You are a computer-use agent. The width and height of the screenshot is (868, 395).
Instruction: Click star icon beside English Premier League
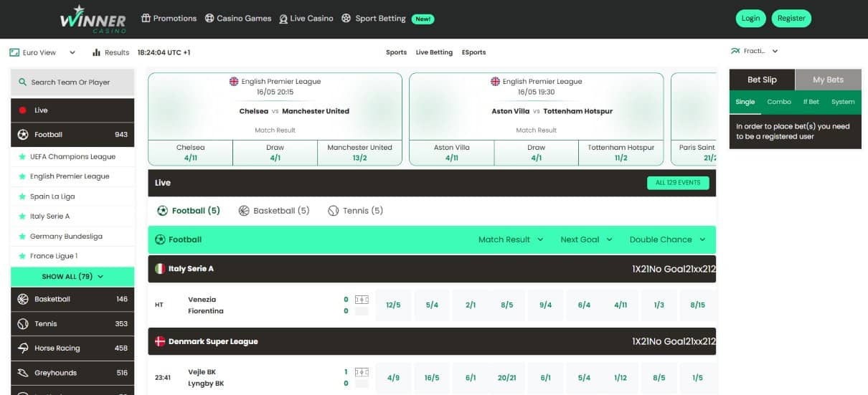point(22,176)
